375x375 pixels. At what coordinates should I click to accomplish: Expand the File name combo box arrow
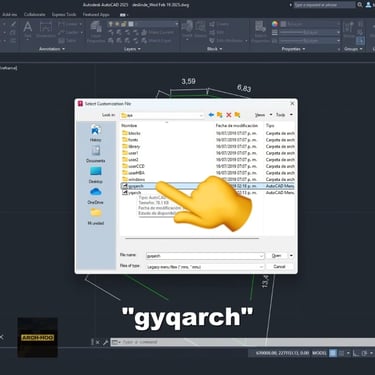coord(261,256)
